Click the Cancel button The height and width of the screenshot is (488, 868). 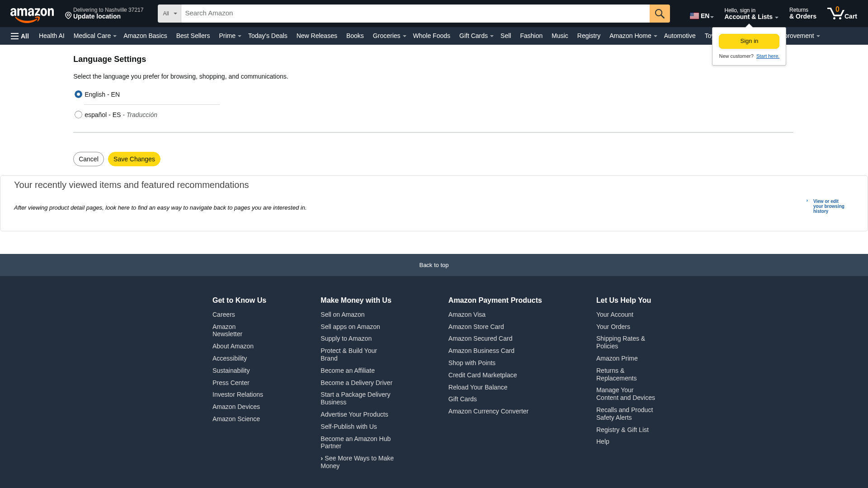[x=89, y=159]
